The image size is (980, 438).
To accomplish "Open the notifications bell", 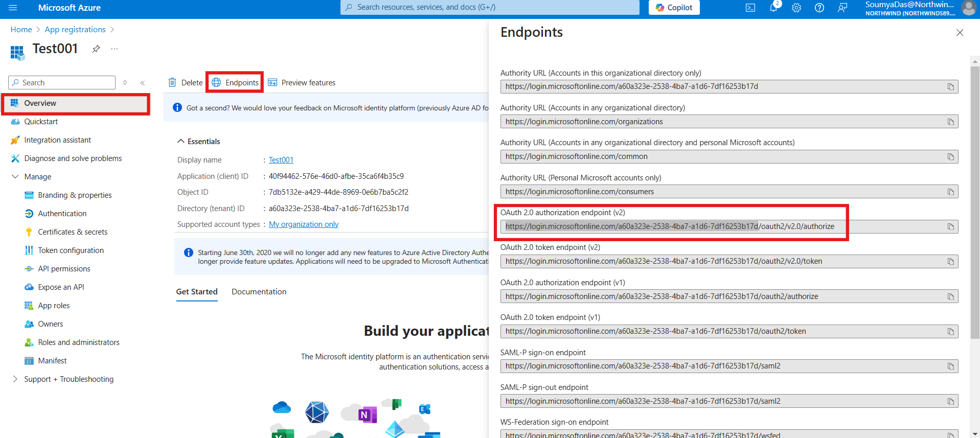I will 773,8.
